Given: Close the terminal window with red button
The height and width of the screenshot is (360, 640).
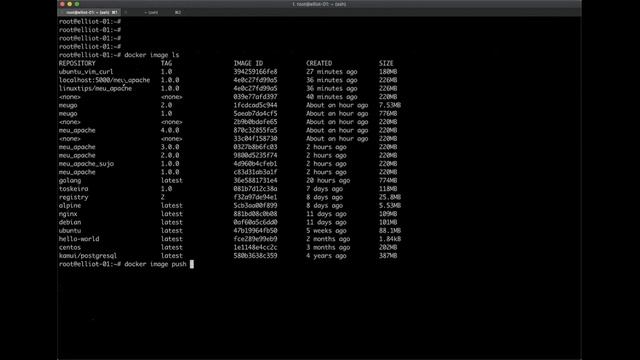Looking at the screenshot, I should (62, 4).
